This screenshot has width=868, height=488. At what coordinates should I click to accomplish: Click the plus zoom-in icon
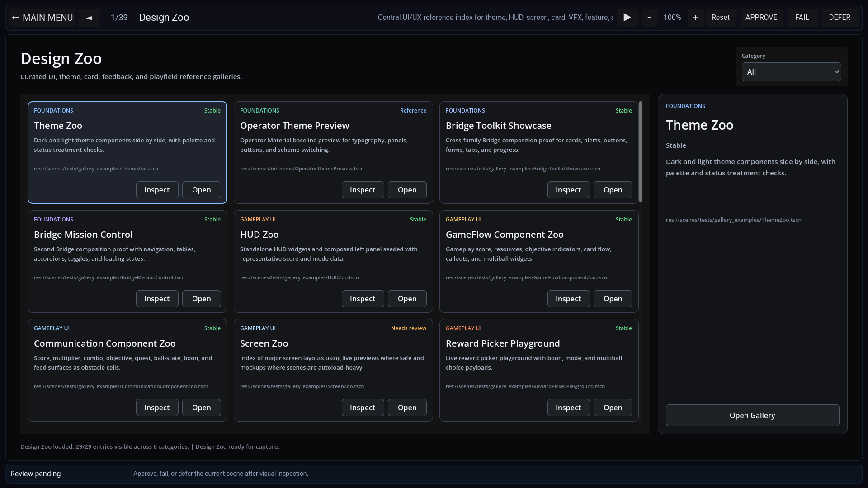click(x=696, y=18)
